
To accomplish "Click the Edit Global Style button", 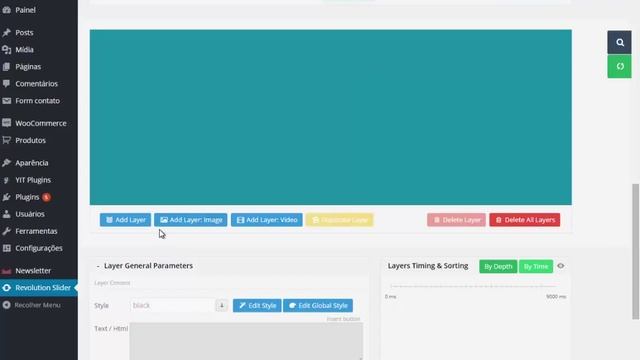I will click(x=318, y=305).
